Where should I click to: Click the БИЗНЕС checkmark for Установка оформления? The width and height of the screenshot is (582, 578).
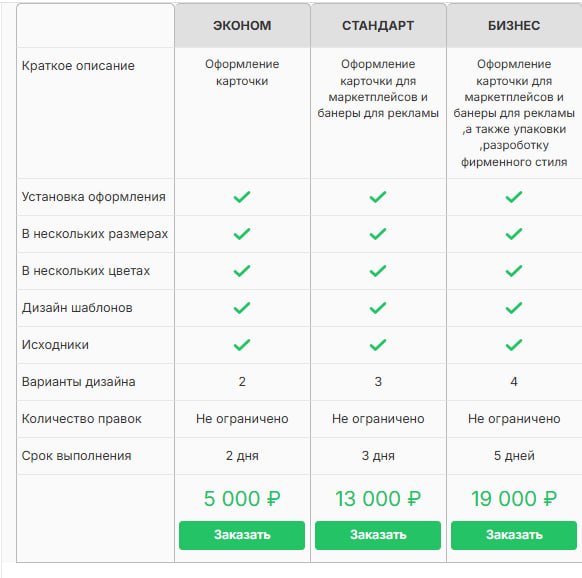(514, 197)
